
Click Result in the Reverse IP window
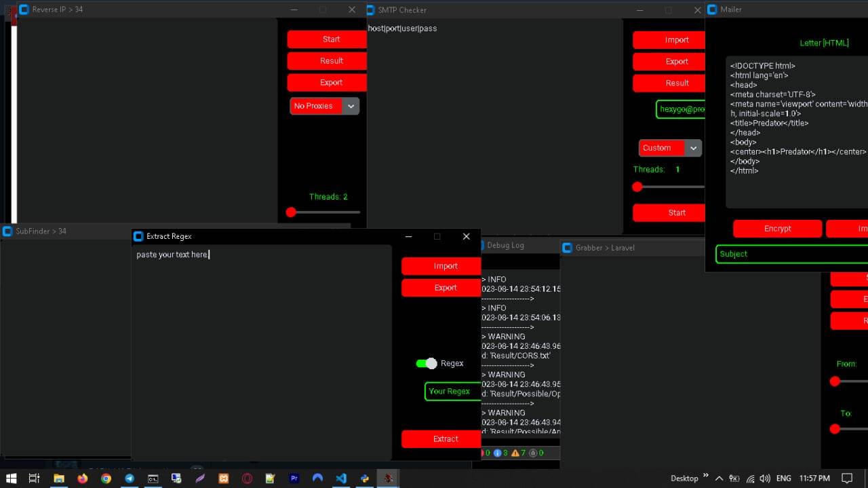click(x=327, y=61)
